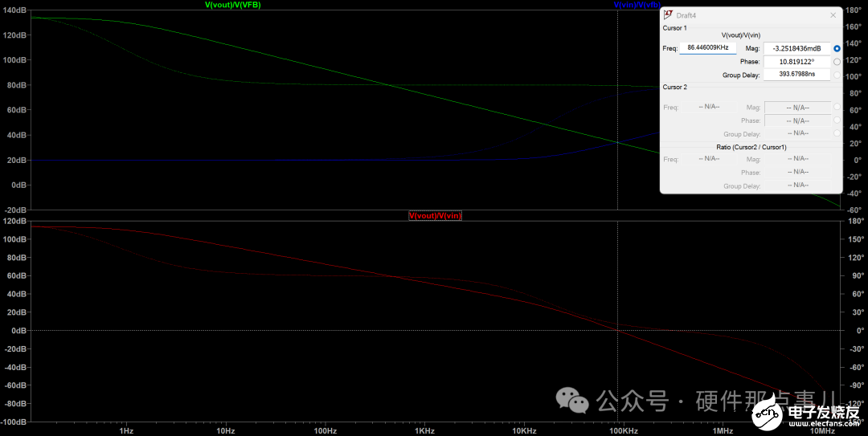Click the 0dB label on lower plot axis
Viewport: 868px width, 436px height.
point(18,330)
